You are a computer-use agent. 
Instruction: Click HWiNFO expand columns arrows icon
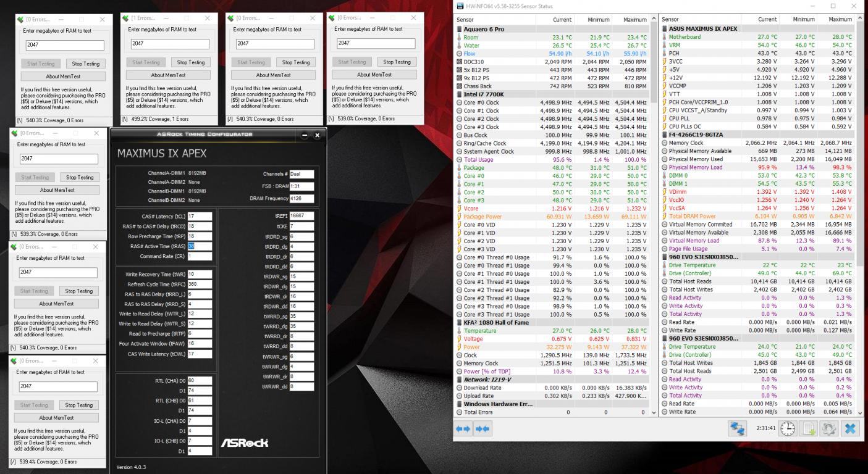[x=464, y=428]
